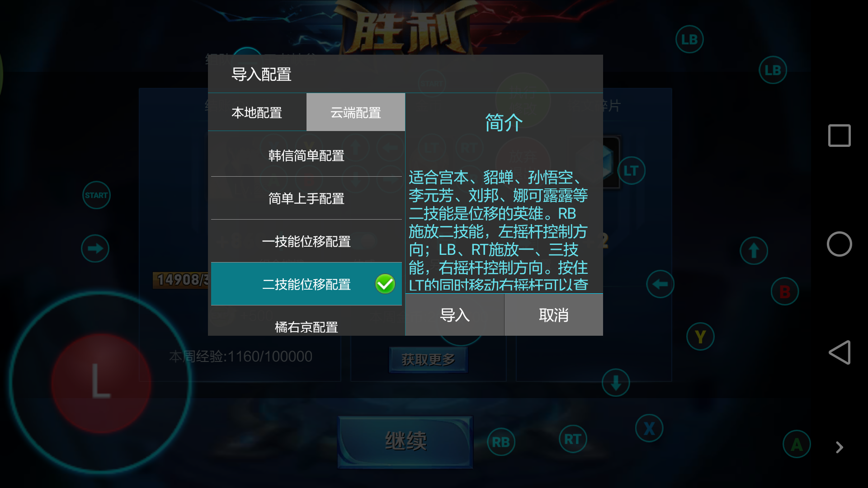Open the 本地配置 tab
The image size is (868, 488).
click(257, 113)
